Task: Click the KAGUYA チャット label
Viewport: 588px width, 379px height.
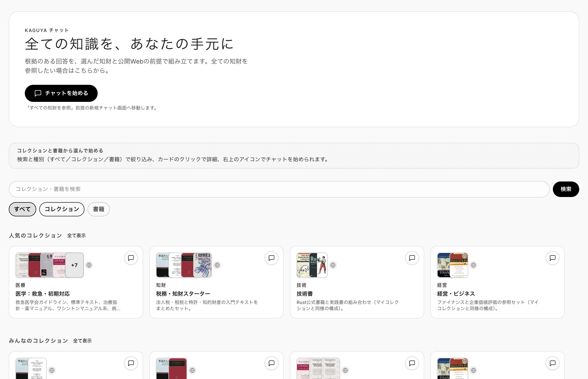Action: (x=47, y=30)
